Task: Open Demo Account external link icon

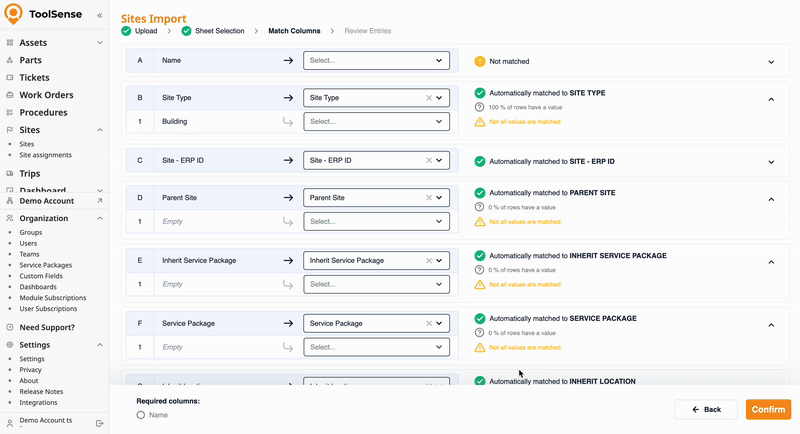Action: coord(99,201)
